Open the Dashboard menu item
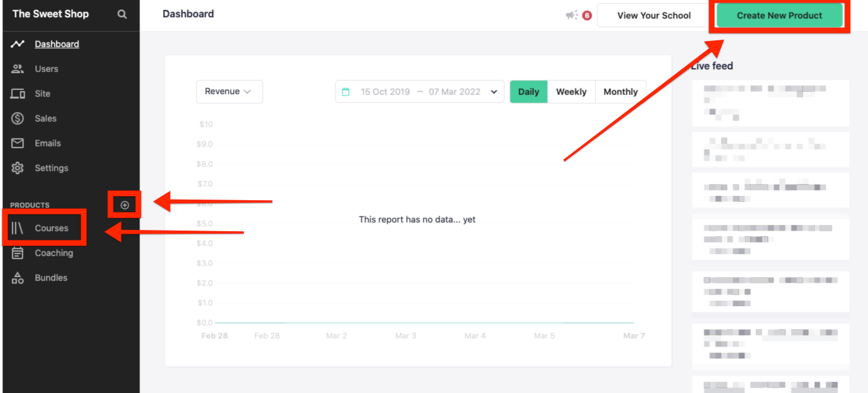The width and height of the screenshot is (868, 393). pyautogui.click(x=57, y=44)
